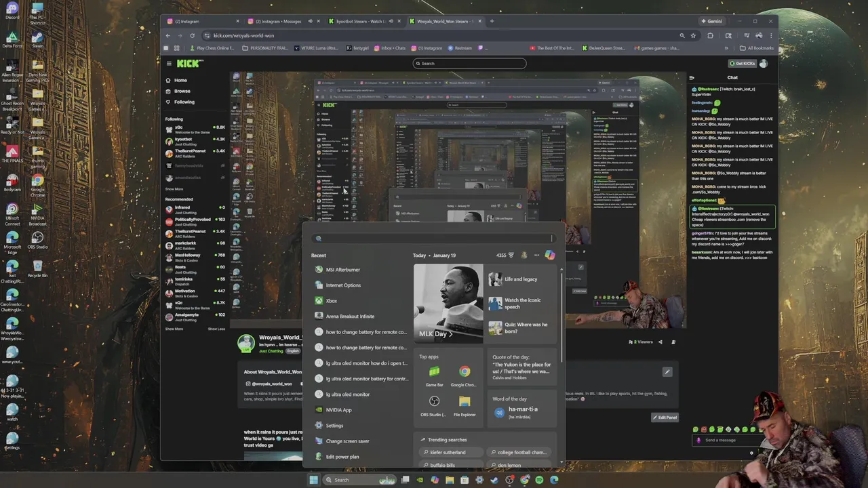The height and width of the screenshot is (488, 868).
Task: Search trending topic kiefer sutherland
Action: tap(449, 452)
